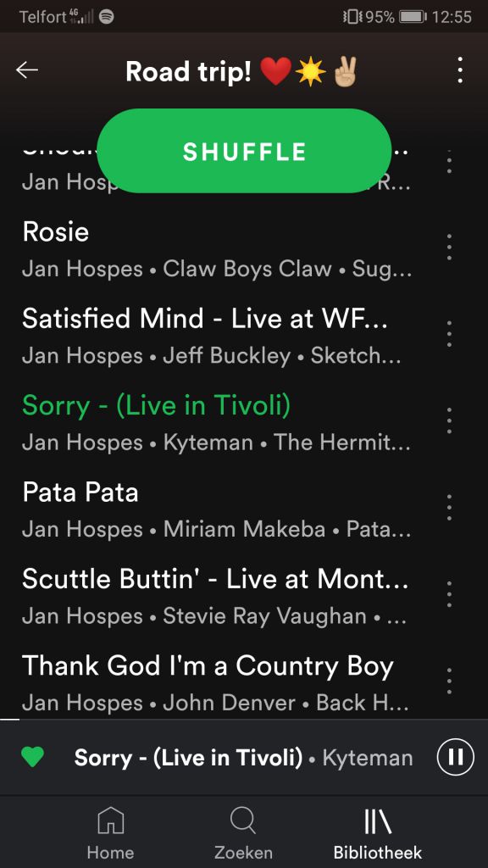Play Thank God I'm a Country Boy
488x868 pixels.
point(217,683)
